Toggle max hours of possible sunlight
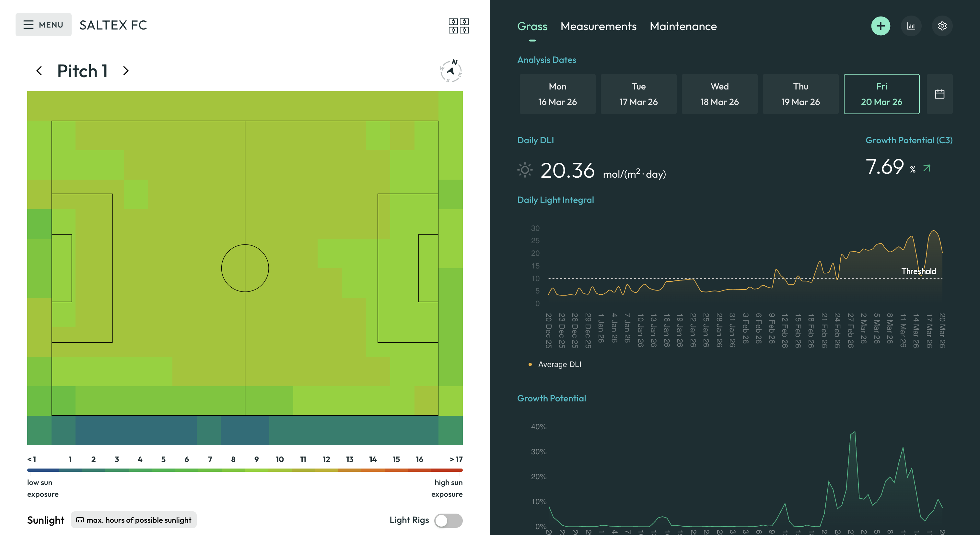Image resolution: width=980 pixels, height=535 pixels. tap(134, 520)
